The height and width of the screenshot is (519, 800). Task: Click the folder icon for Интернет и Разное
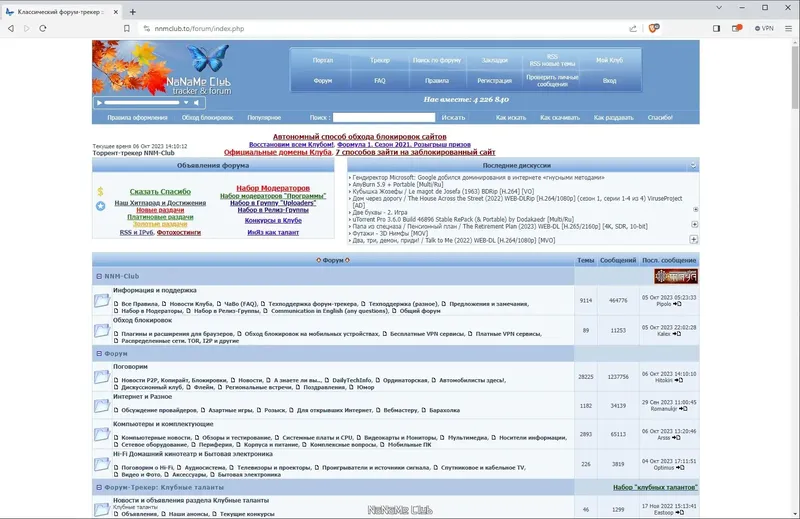(102, 406)
